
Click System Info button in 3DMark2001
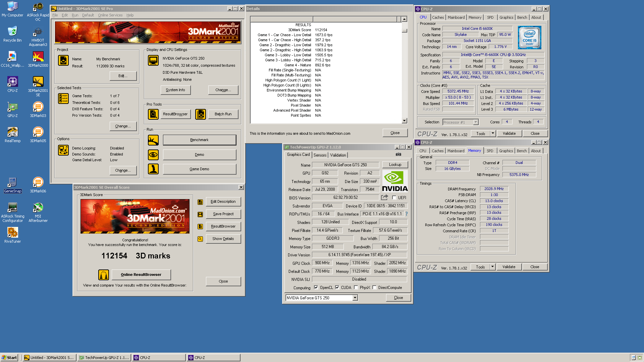click(x=175, y=90)
